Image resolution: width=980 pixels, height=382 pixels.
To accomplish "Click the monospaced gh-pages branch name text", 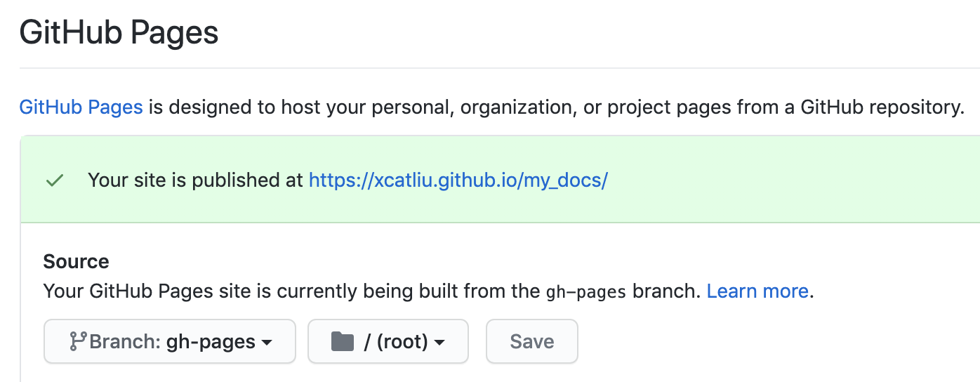I will tap(586, 291).
